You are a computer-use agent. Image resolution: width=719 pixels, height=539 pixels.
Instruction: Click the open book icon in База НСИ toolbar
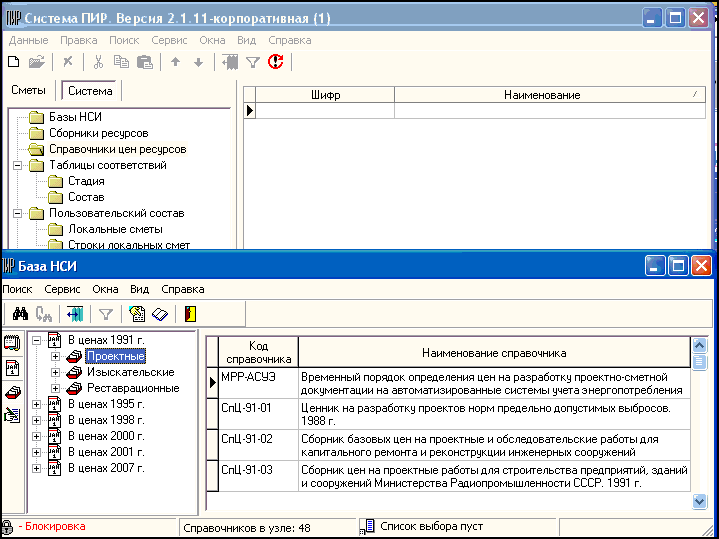pos(159,314)
